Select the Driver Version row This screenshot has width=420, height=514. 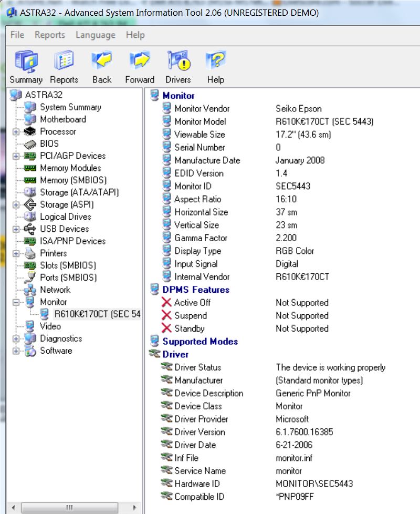pyautogui.click(x=199, y=432)
